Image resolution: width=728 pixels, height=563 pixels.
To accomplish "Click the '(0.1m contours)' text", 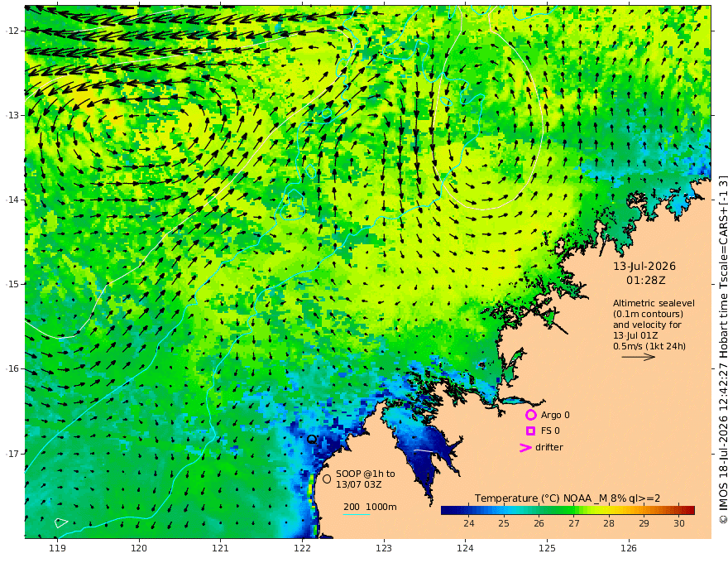I will [x=648, y=314].
